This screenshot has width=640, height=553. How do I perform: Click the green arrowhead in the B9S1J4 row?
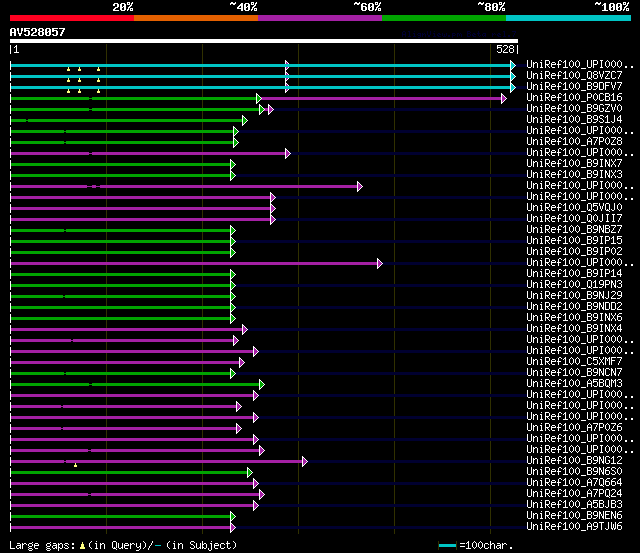(x=244, y=120)
